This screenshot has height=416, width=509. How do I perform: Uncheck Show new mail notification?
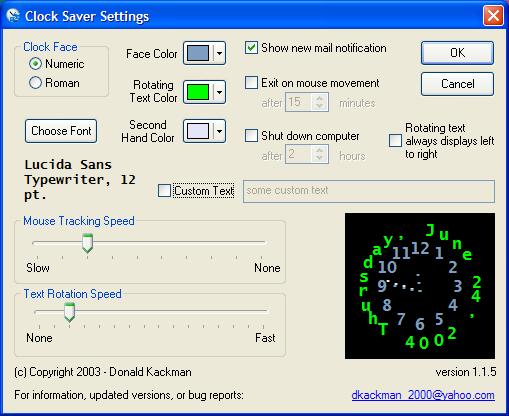pyautogui.click(x=251, y=48)
